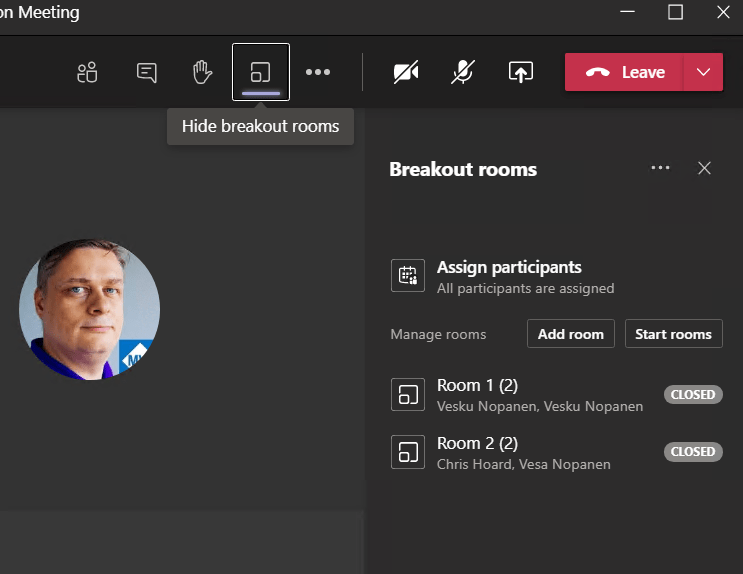Image resolution: width=743 pixels, height=574 pixels.
Task: Click the share content icon
Action: (x=520, y=72)
